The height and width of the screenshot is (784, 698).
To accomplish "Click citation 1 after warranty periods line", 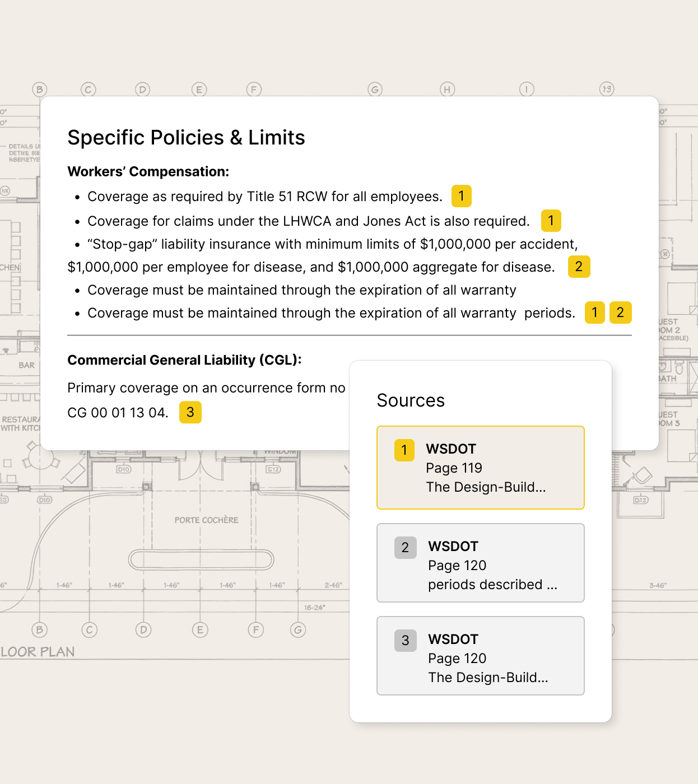I will click(x=594, y=312).
